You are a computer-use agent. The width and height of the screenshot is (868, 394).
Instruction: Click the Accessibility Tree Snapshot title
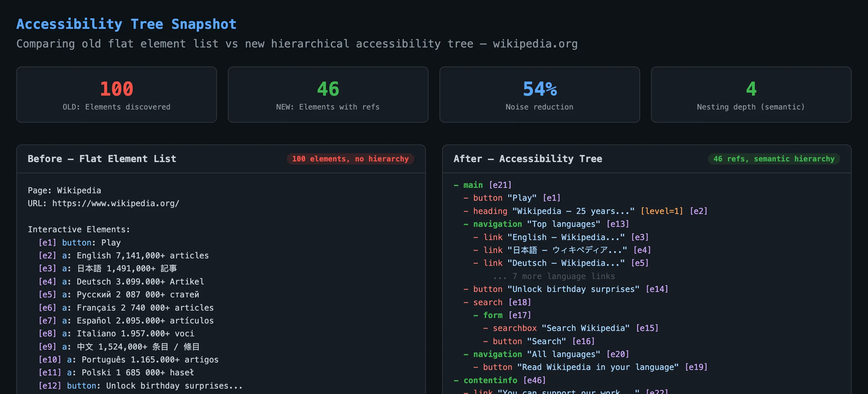[x=126, y=24]
